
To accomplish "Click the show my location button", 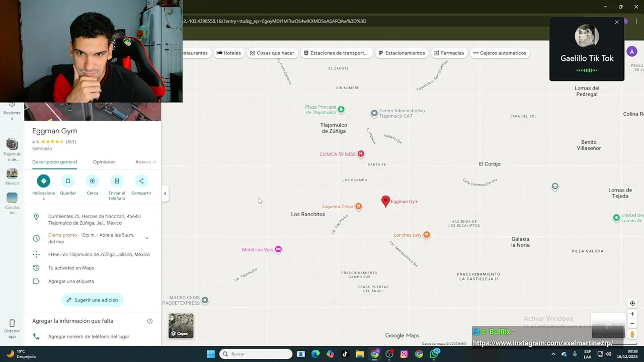I will pos(632,303).
